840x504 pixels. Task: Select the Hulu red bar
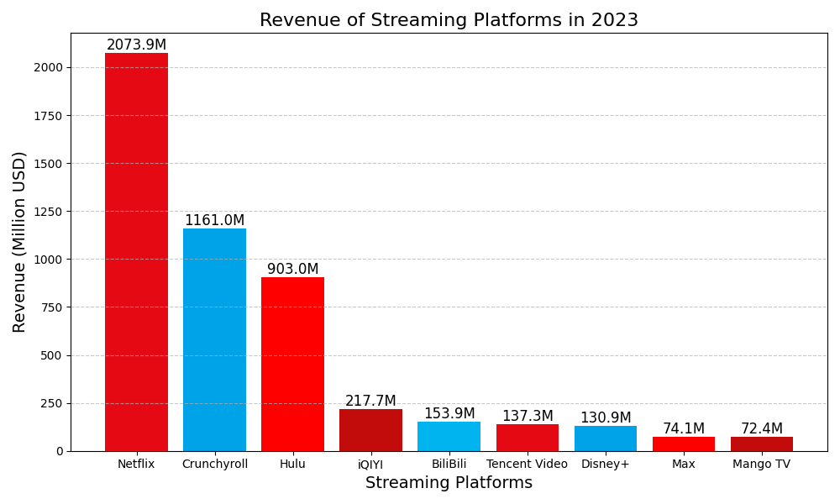(292, 365)
